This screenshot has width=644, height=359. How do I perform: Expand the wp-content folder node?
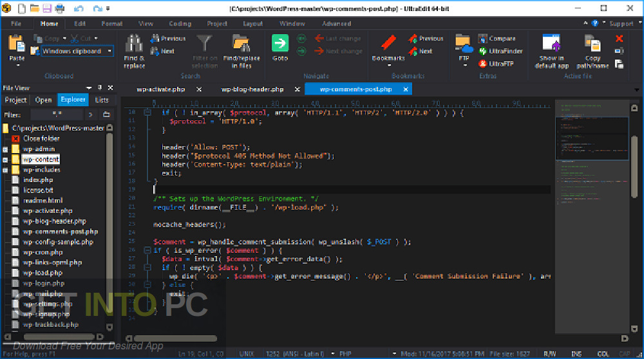click(5, 160)
